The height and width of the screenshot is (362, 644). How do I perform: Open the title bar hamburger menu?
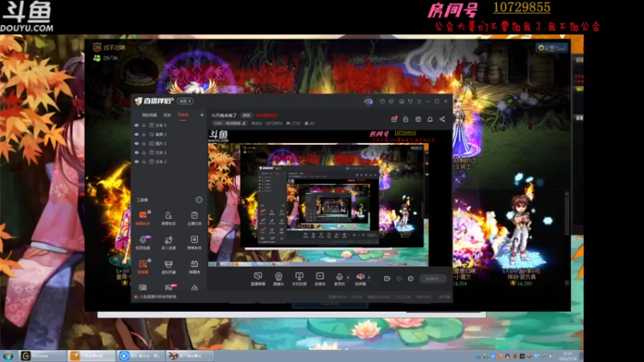(419, 101)
